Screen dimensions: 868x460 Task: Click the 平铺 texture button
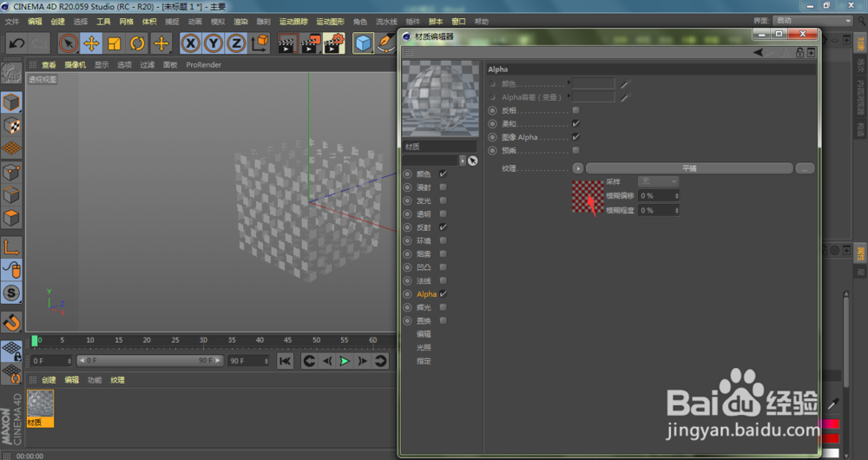pos(689,168)
